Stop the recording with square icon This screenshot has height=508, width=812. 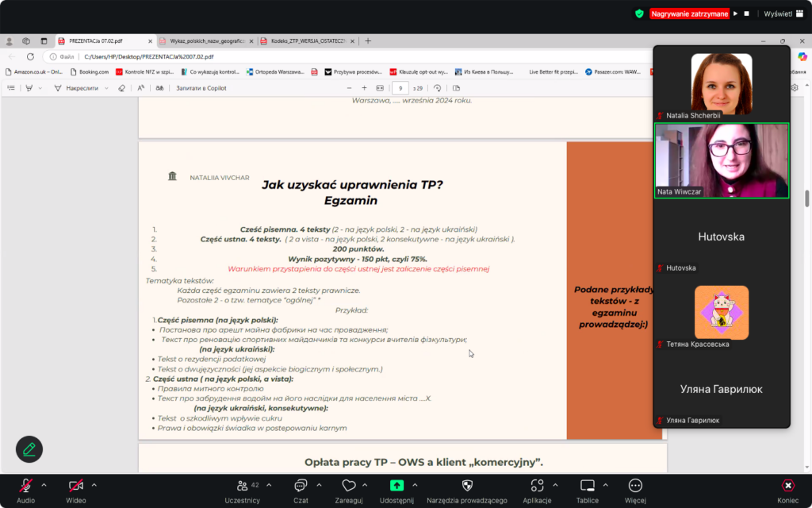[746, 13]
